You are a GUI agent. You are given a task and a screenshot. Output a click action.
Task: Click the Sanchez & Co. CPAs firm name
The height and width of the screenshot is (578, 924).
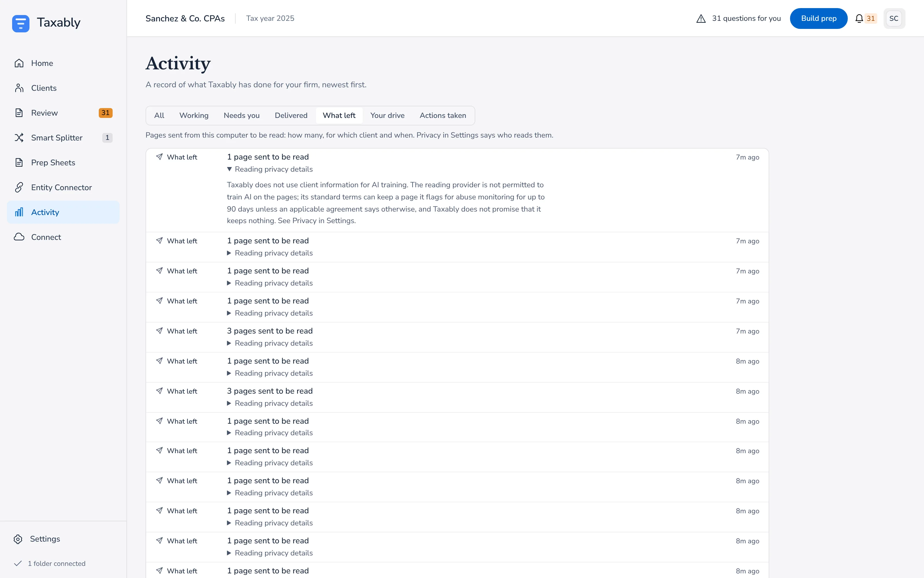click(185, 18)
